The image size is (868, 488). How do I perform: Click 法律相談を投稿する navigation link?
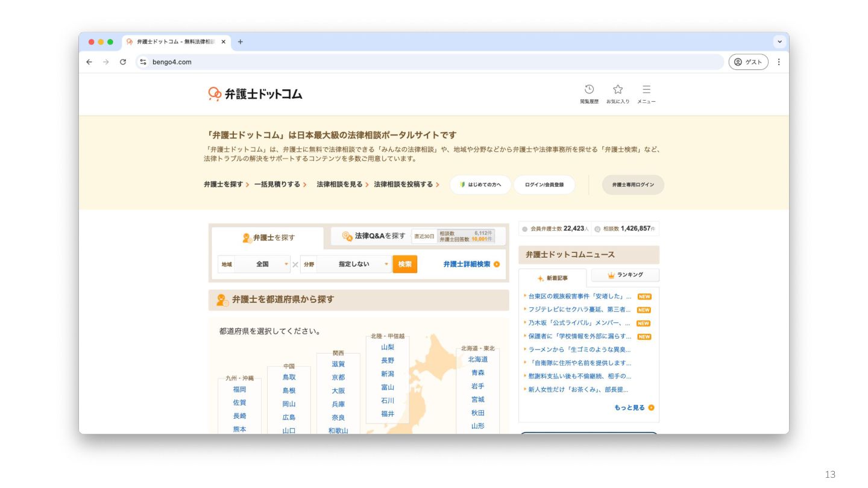coord(407,184)
